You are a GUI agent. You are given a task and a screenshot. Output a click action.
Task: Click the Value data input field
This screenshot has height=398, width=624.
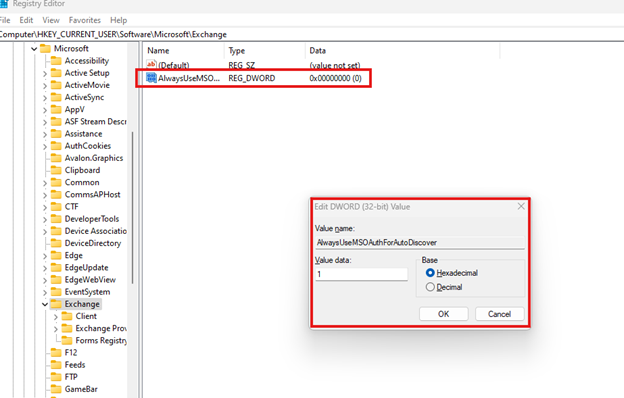click(361, 274)
